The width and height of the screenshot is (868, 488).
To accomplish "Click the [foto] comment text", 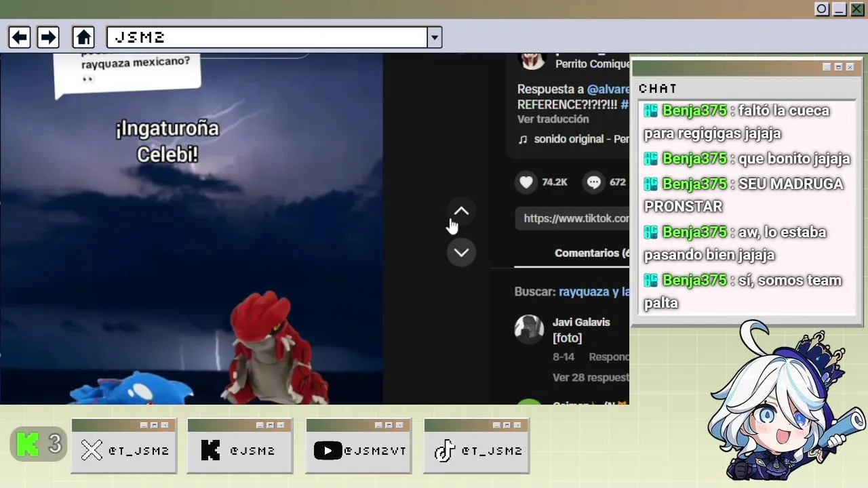I will pyautogui.click(x=567, y=338).
